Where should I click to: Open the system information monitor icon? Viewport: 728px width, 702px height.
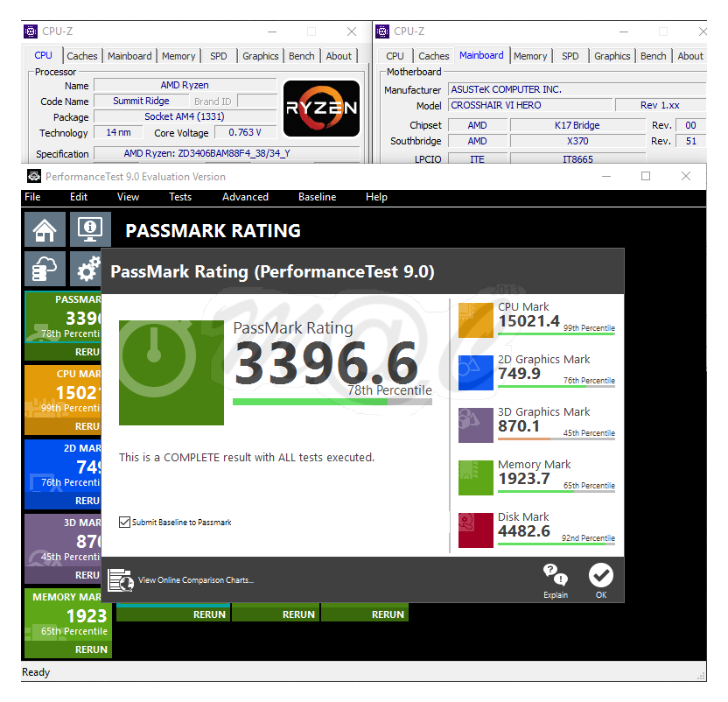(90, 229)
